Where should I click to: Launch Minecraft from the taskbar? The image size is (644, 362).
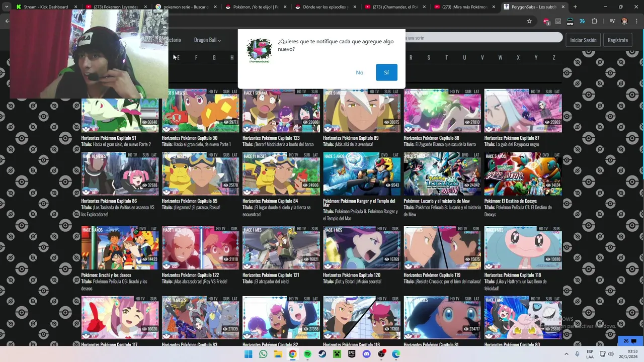click(337, 354)
